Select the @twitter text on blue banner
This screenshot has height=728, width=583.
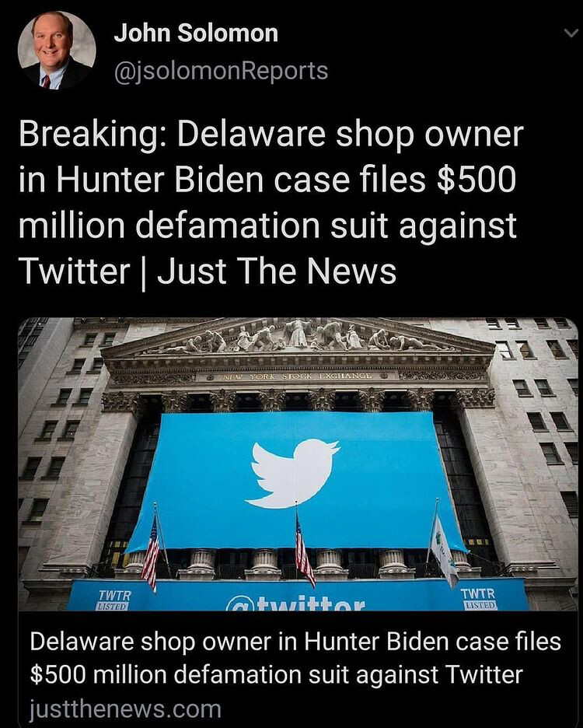click(295, 602)
